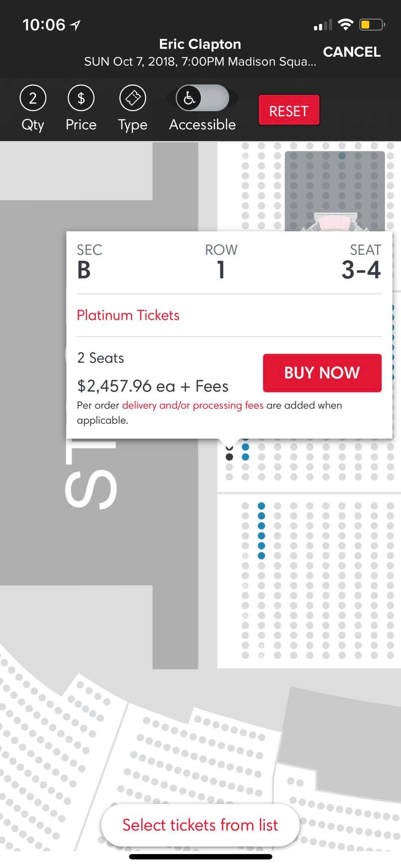Tap the venue minimap thumbnail
The height and width of the screenshot is (868, 401).
coord(335,191)
